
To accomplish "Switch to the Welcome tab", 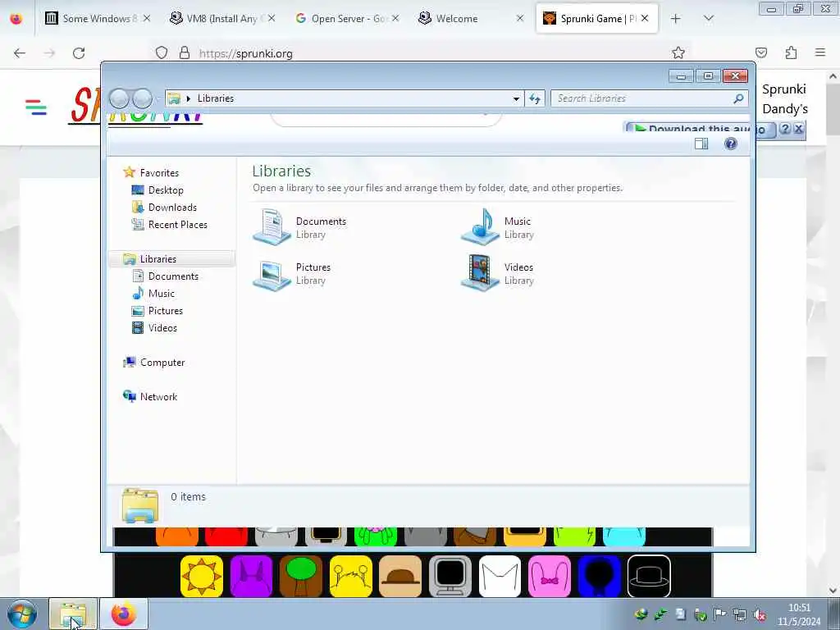I will tap(470, 18).
